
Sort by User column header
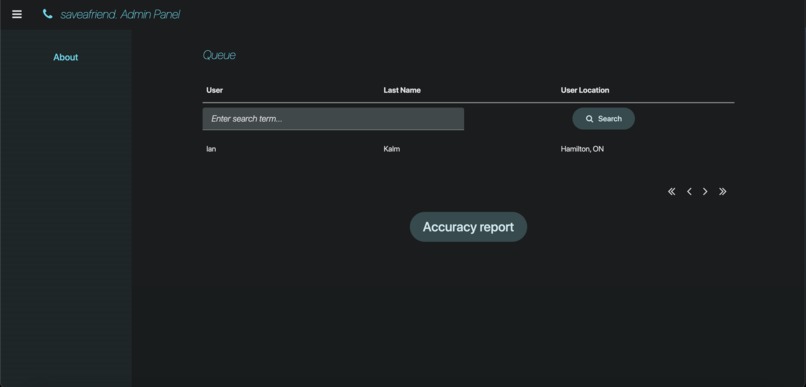click(214, 90)
